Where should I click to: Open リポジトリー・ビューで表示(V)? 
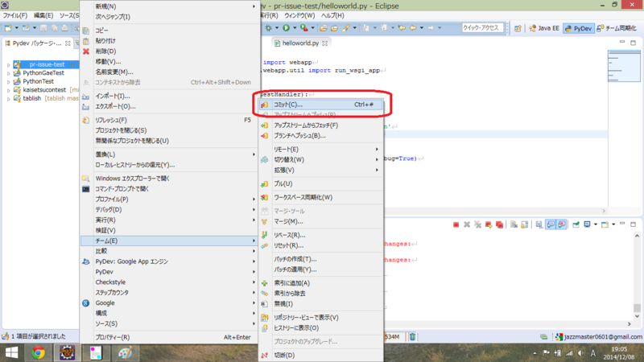click(320, 318)
